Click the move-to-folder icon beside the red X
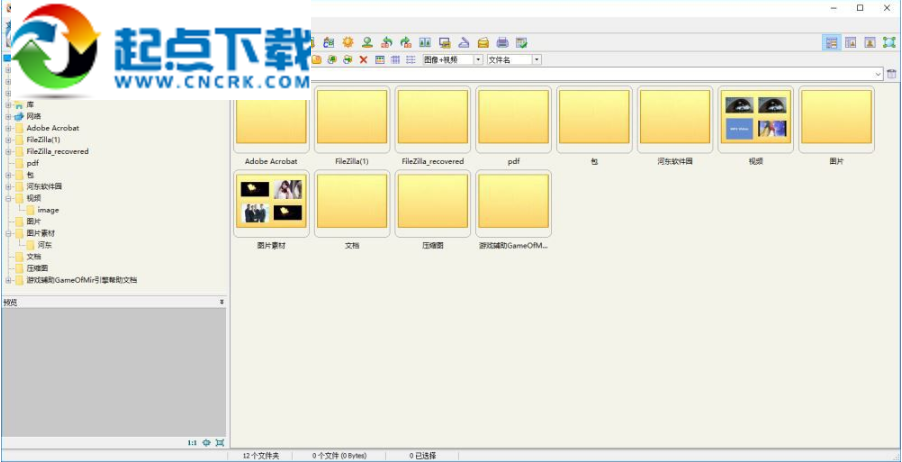The height and width of the screenshot is (462, 902). pos(347,60)
